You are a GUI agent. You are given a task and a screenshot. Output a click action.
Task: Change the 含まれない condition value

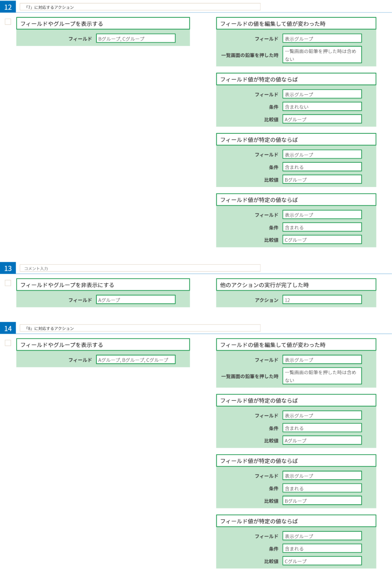pyautogui.click(x=322, y=107)
